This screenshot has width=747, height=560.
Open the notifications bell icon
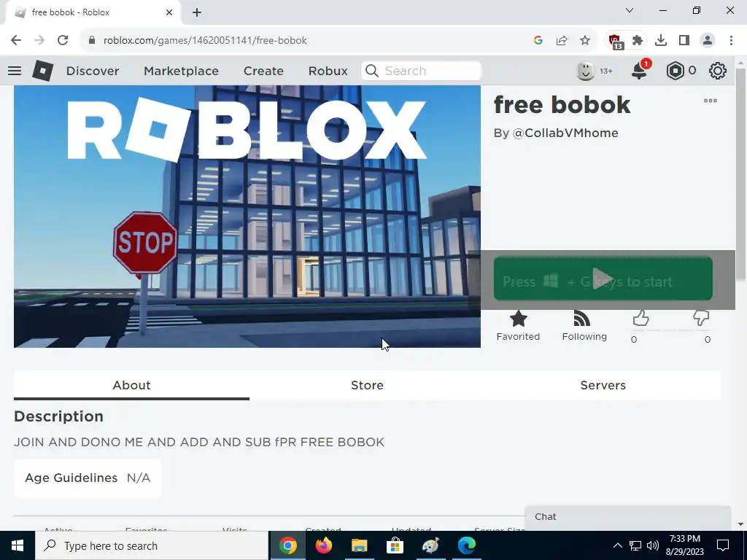tap(639, 71)
